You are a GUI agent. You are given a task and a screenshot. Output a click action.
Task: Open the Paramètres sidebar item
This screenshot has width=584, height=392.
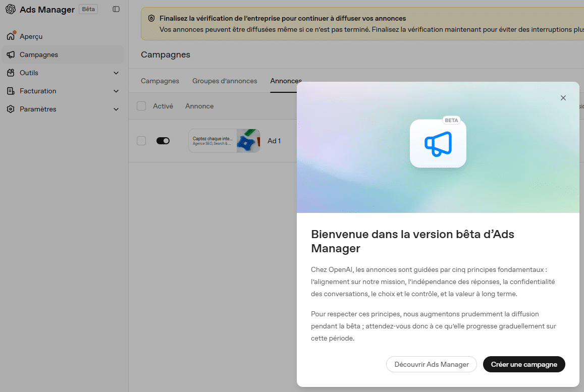[63, 109]
